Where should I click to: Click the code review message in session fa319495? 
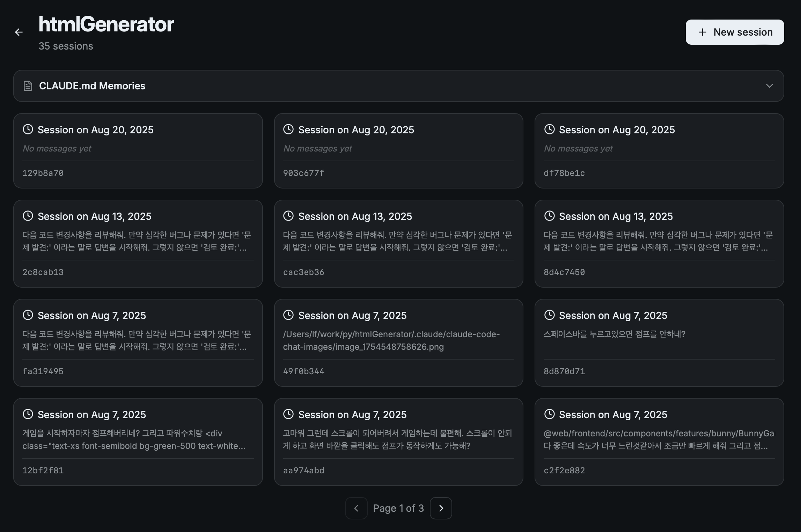point(137,340)
